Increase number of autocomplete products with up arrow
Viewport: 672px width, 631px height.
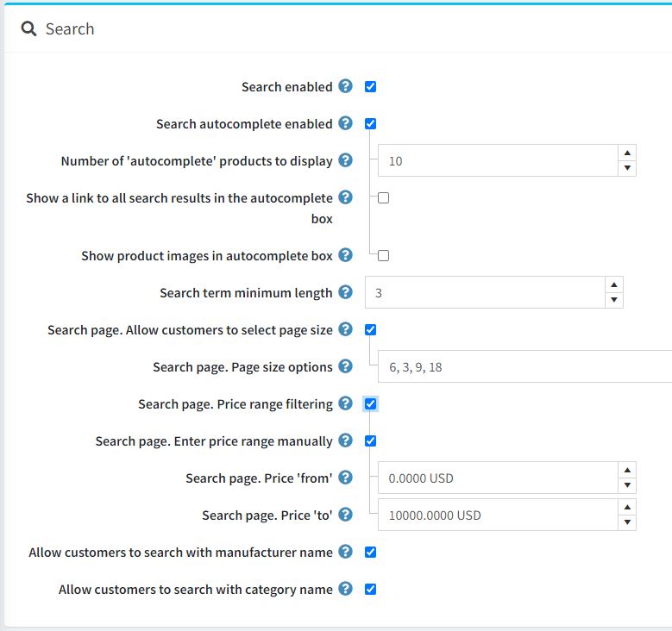pos(627,153)
